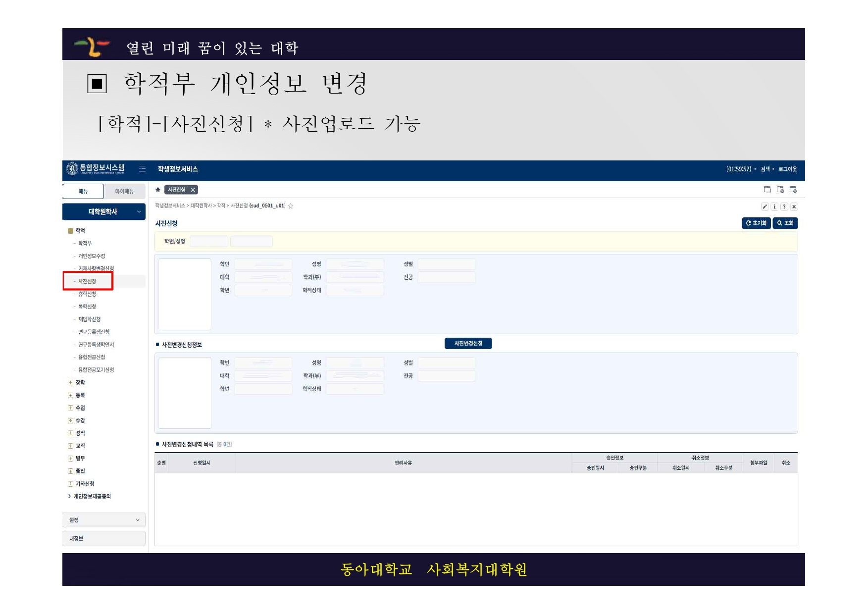Click the 조회 search button
The image size is (868, 614).
pos(785,223)
